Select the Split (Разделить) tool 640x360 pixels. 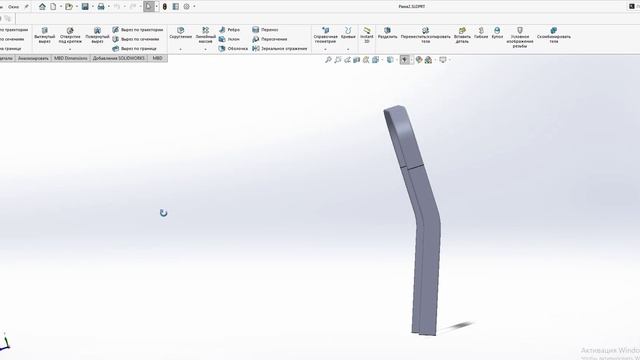click(x=387, y=33)
